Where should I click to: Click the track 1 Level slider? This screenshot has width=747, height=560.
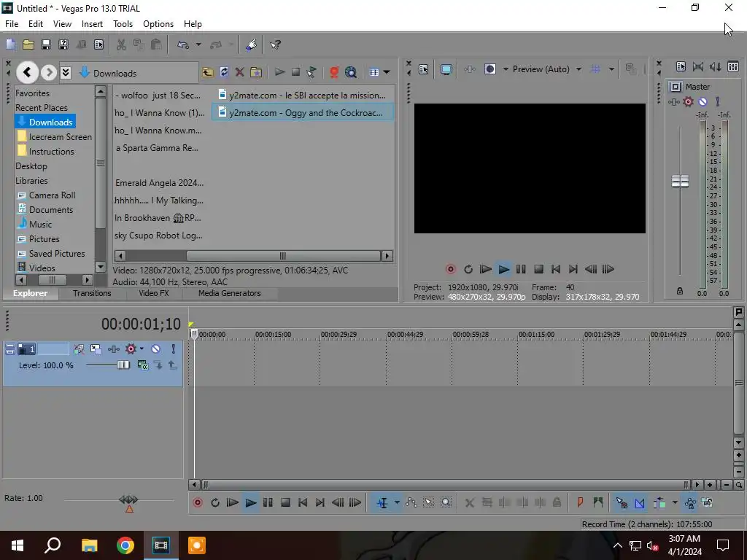[123, 365]
